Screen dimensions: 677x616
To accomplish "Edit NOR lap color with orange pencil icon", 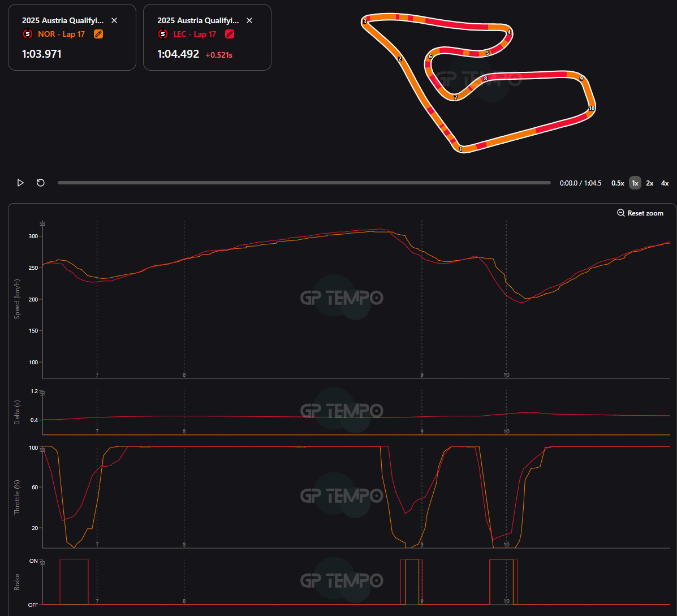I will click(98, 34).
